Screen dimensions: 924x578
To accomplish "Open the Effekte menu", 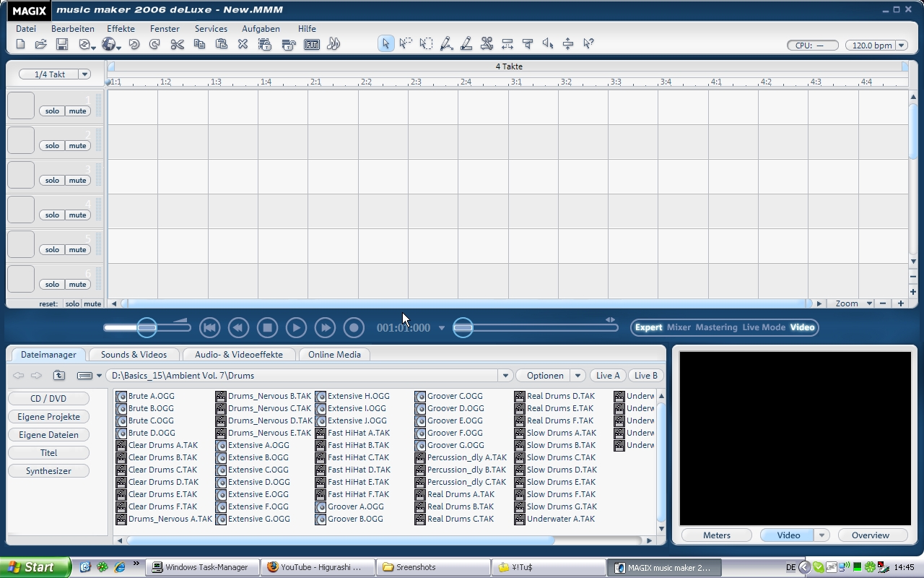I will click(x=121, y=29).
